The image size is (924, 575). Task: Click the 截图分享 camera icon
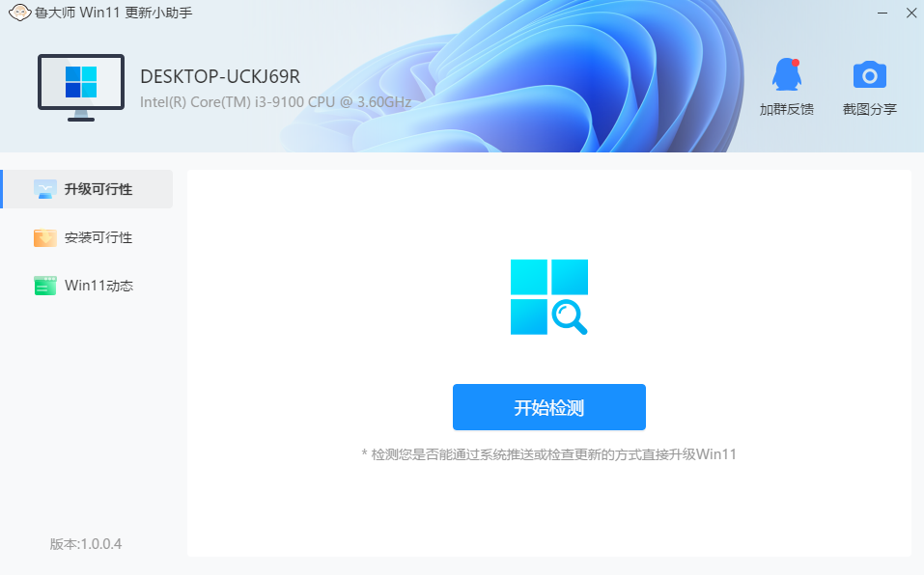870,74
